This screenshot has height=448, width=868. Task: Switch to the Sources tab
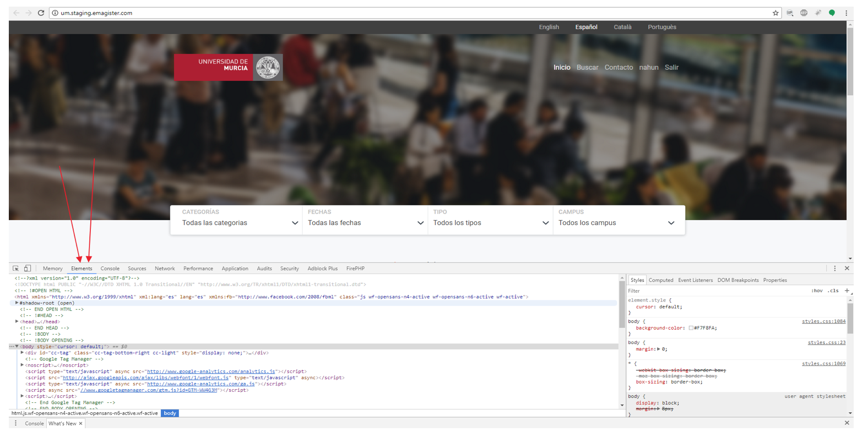(137, 269)
